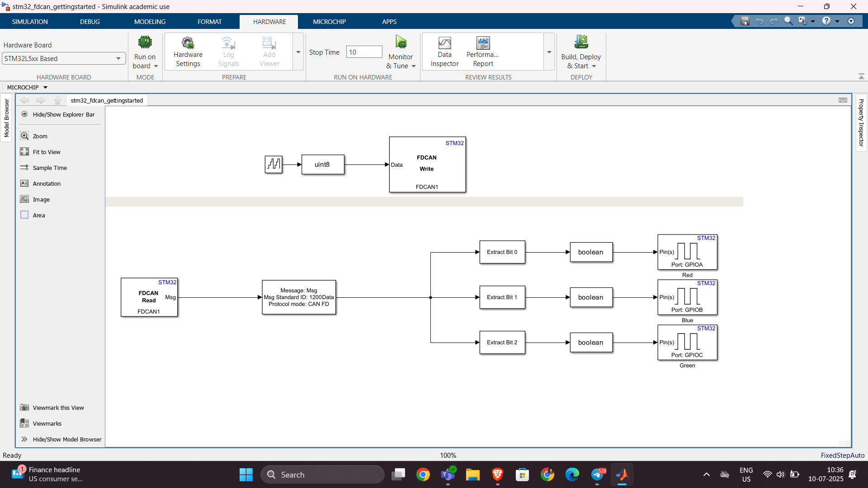Open the Property Inspector side panel
The width and height of the screenshot is (868, 488).
[861, 122]
